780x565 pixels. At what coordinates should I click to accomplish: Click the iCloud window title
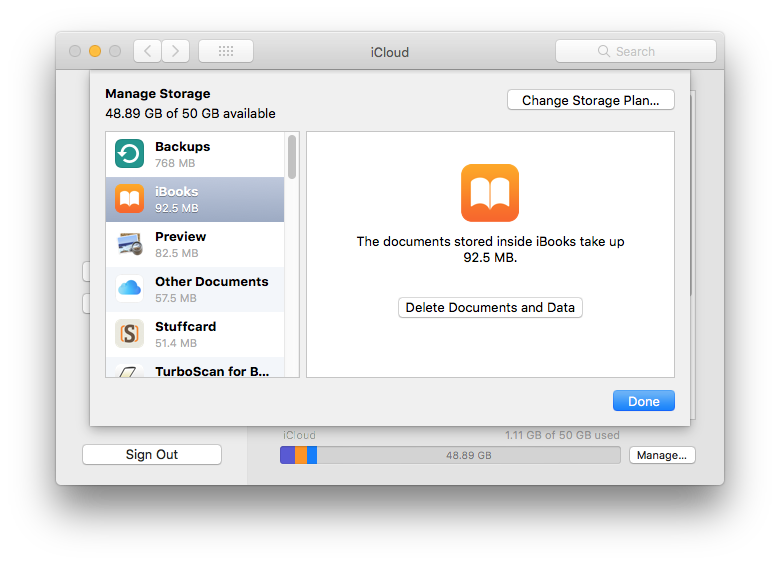(390, 52)
